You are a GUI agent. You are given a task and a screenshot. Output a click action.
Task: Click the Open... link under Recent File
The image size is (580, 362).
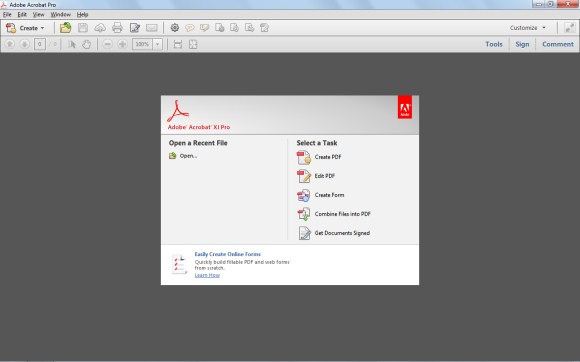pos(188,156)
